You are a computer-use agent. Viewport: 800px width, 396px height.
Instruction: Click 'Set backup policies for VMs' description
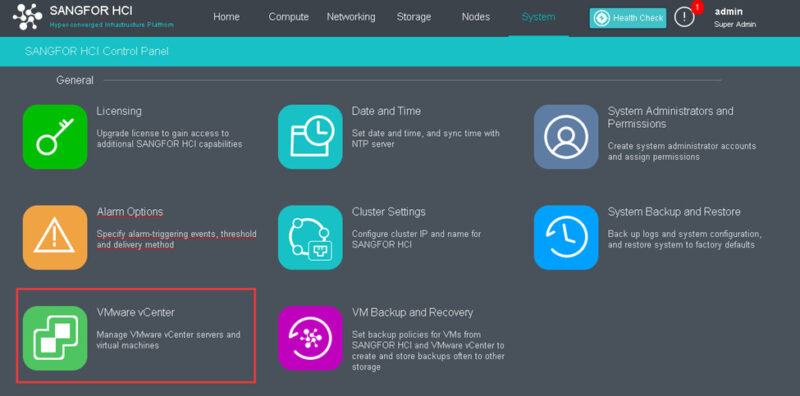[429, 351]
